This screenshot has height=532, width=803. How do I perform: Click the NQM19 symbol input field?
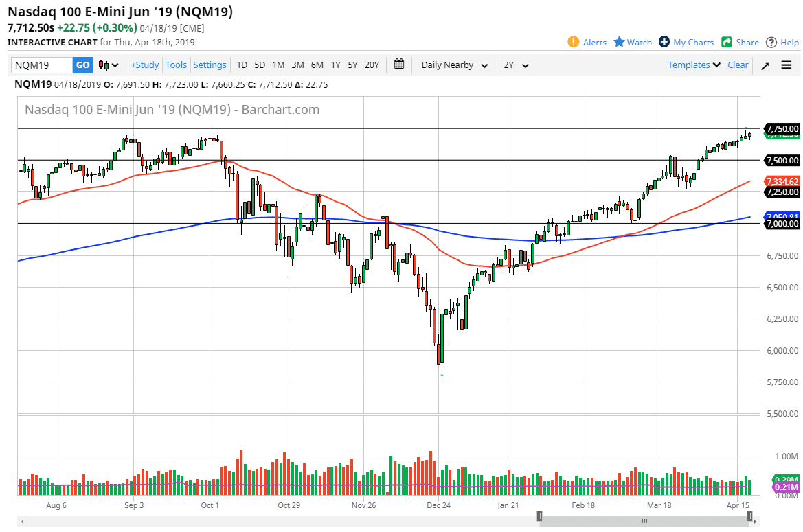pyautogui.click(x=41, y=65)
